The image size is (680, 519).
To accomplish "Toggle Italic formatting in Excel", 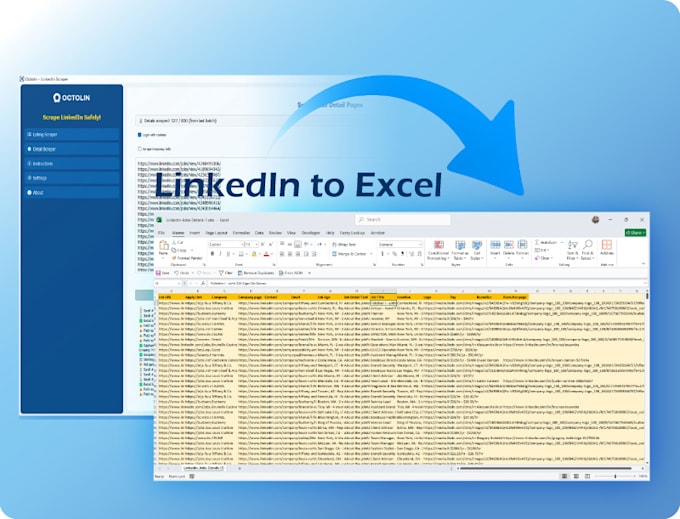I will click(220, 254).
